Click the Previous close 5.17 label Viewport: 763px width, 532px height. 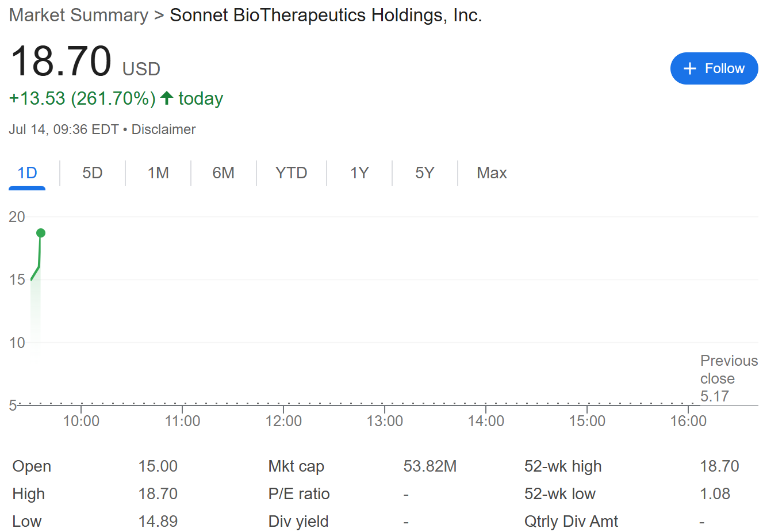(x=729, y=378)
